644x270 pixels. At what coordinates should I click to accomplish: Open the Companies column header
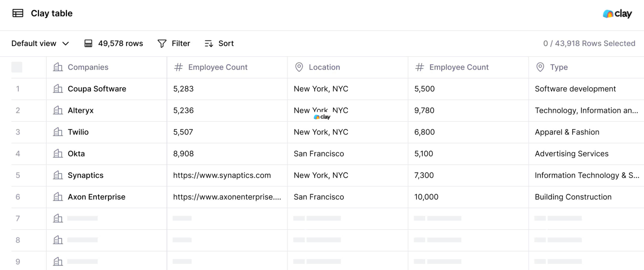pos(88,67)
